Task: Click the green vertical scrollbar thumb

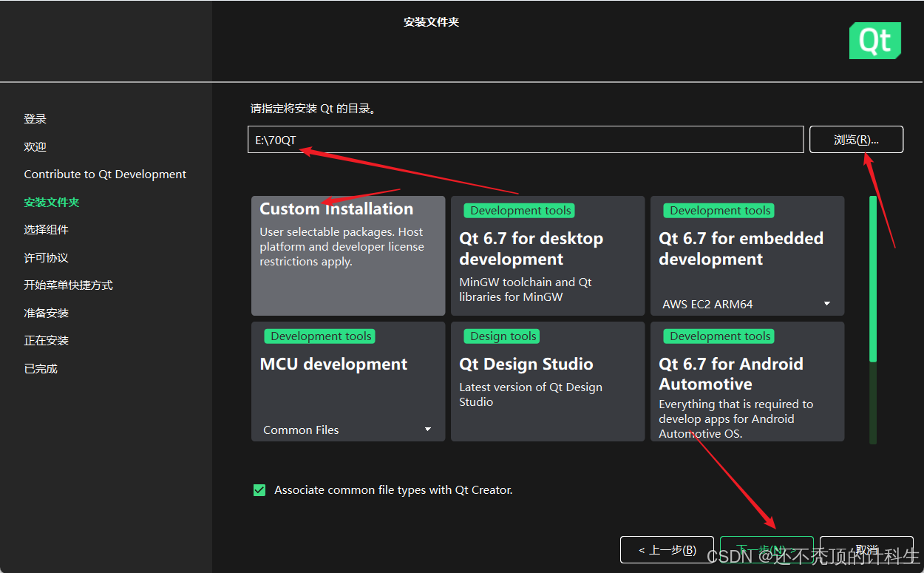Action: pyautogui.click(x=873, y=279)
